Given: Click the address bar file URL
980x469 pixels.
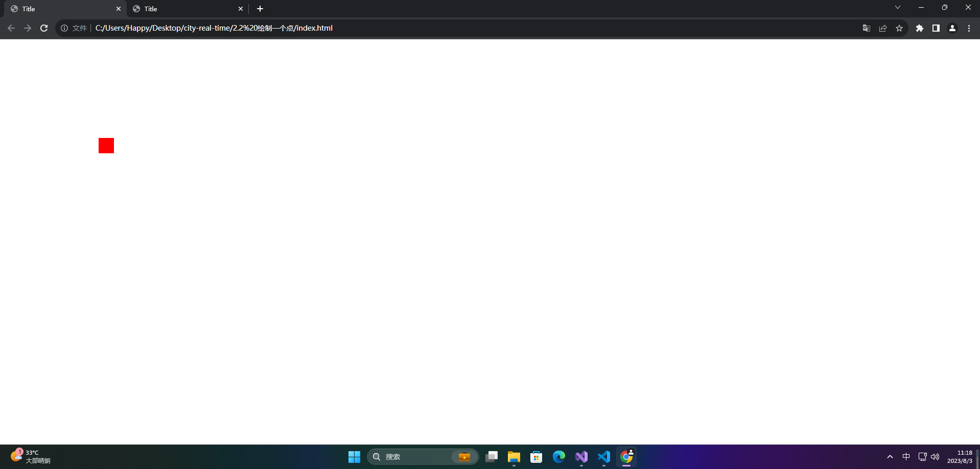Looking at the screenshot, I should [214, 28].
